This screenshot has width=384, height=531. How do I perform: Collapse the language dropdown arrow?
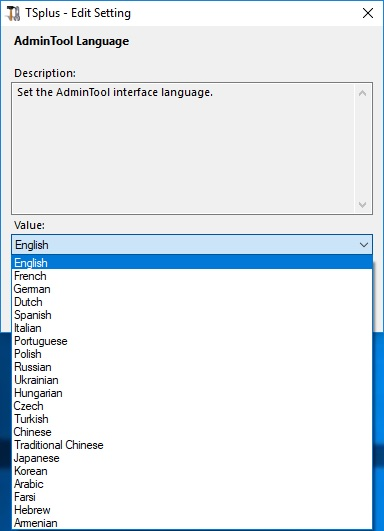click(x=364, y=245)
